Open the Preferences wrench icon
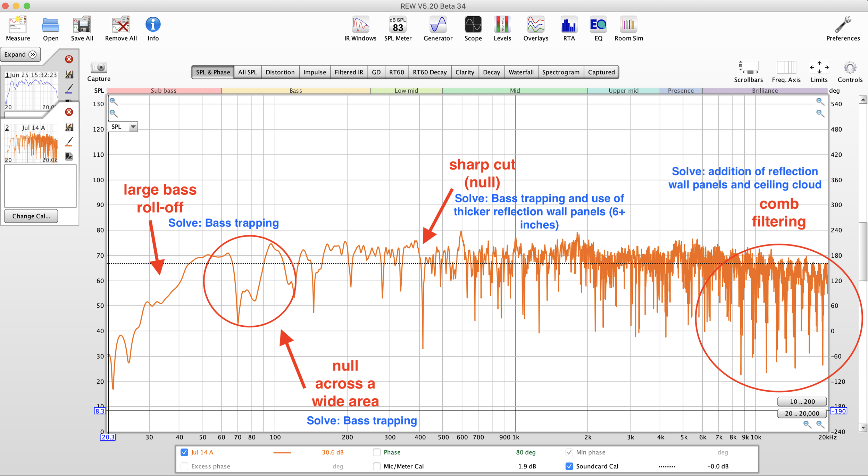Screen dimensions: 868x476 click(843, 25)
